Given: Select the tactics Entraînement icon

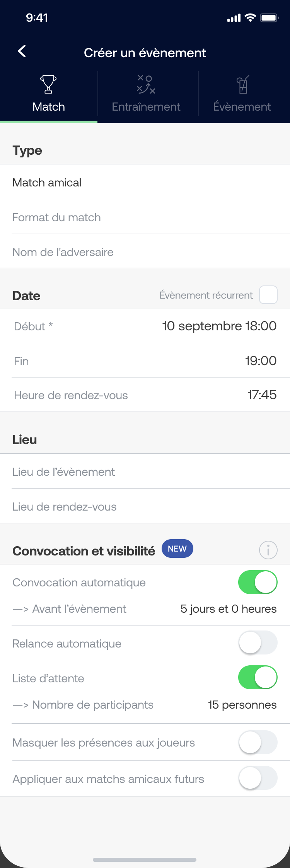Looking at the screenshot, I should [x=146, y=84].
